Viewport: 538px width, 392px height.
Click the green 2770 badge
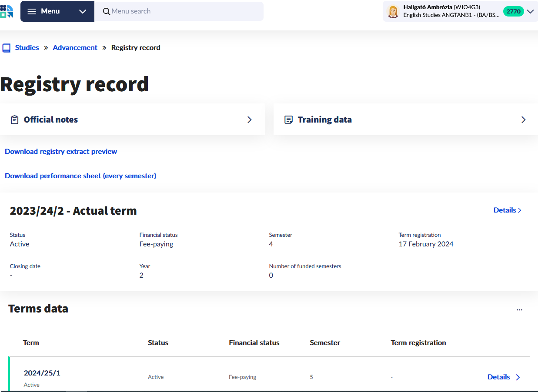pyautogui.click(x=513, y=12)
